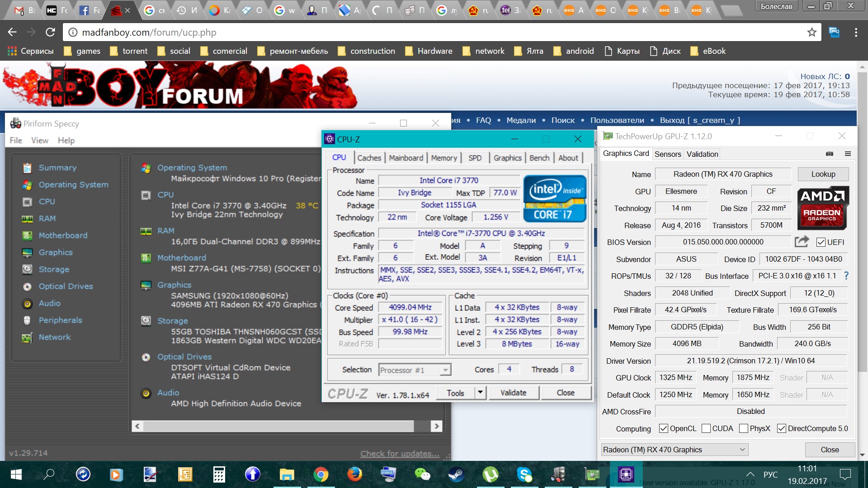Click Bus Interface question mark icon
Viewport: 868px width, 488px height.
coord(846,276)
